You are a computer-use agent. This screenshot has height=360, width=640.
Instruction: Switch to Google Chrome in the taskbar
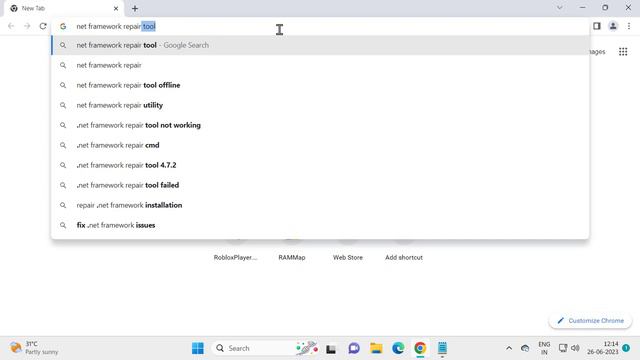pos(420,348)
